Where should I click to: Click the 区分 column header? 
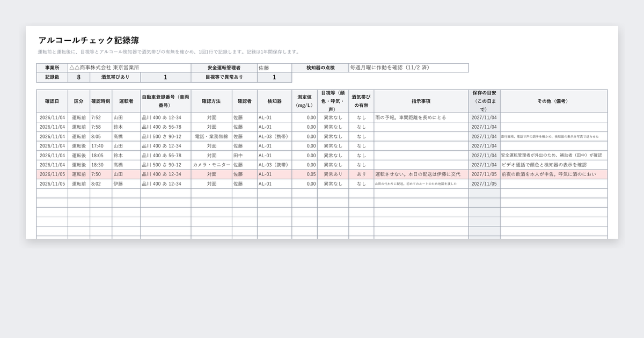coord(79,101)
